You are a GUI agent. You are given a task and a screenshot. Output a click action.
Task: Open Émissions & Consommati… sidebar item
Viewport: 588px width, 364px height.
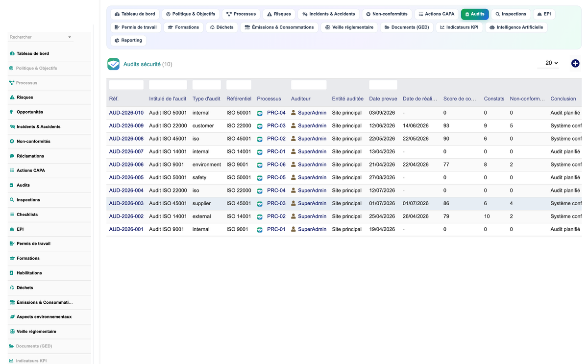[x=49, y=302]
